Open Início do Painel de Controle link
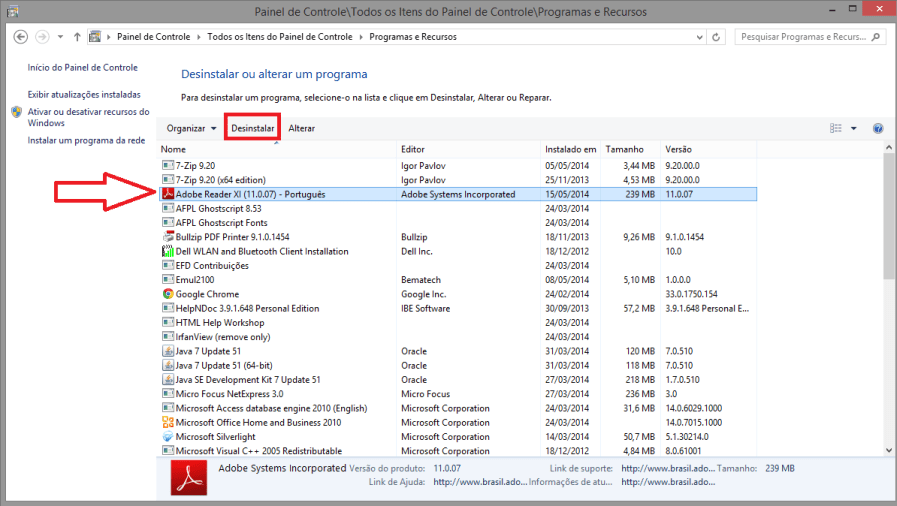Viewport: 897px width, 506px height. [x=82, y=67]
